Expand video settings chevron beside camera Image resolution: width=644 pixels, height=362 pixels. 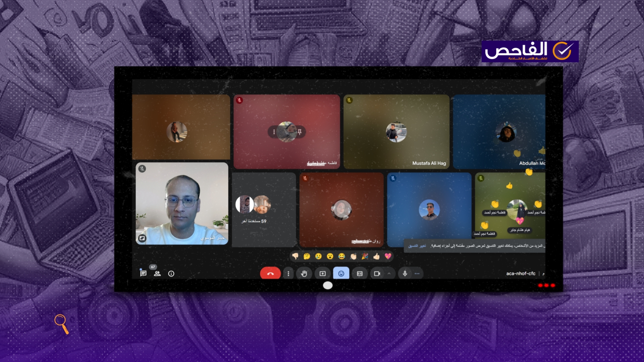coord(389,274)
